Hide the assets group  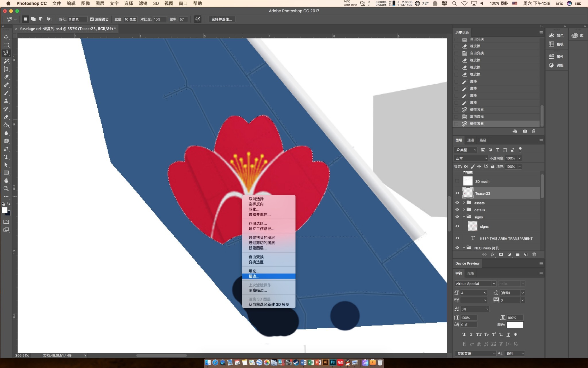coord(457,203)
